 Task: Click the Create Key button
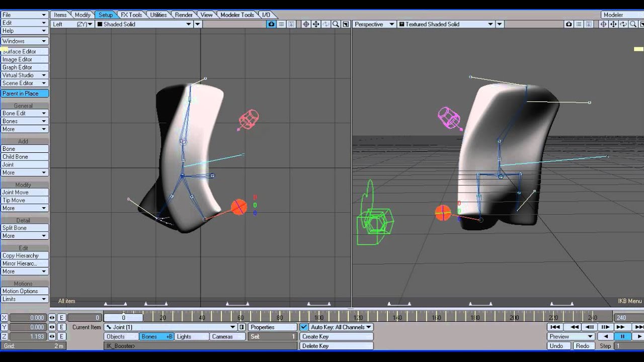click(337, 336)
